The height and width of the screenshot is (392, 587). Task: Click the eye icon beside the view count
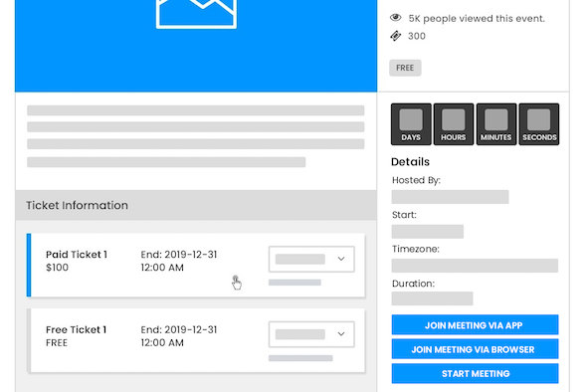coord(395,18)
